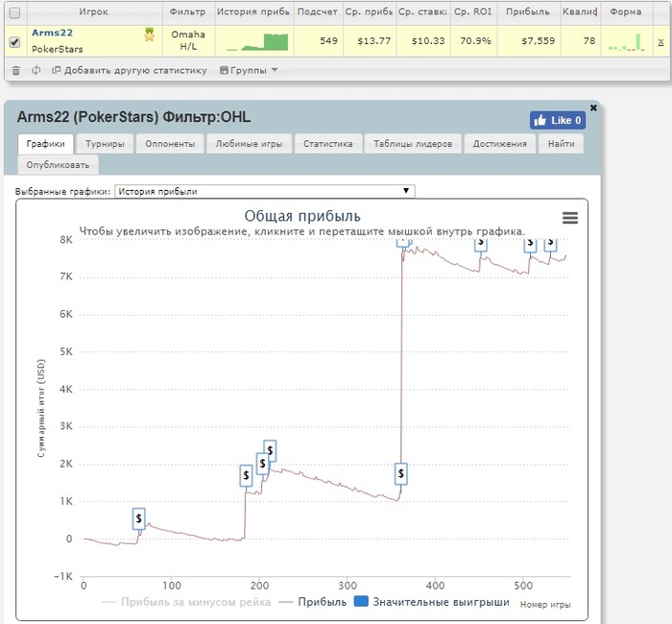
Task: Click the $ marker at game 360 near 2K
Action: tap(400, 473)
